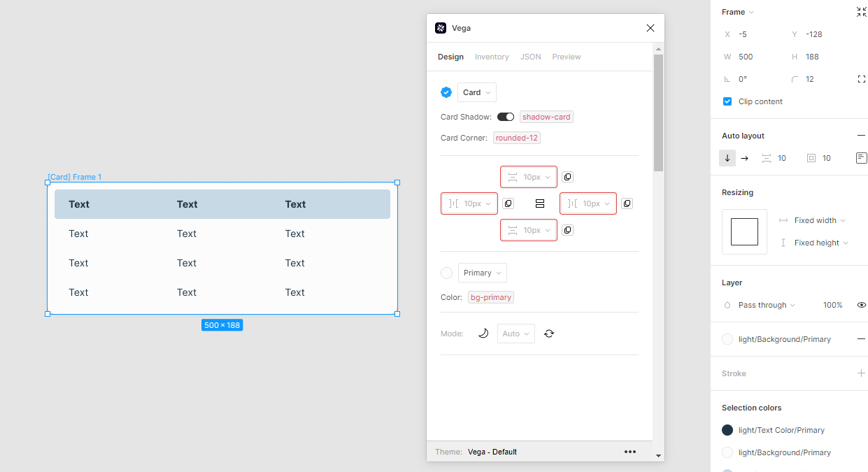The width and height of the screenshot is (868, 472).
Task: Click the independent corners icon
Action: click(861, 79)
